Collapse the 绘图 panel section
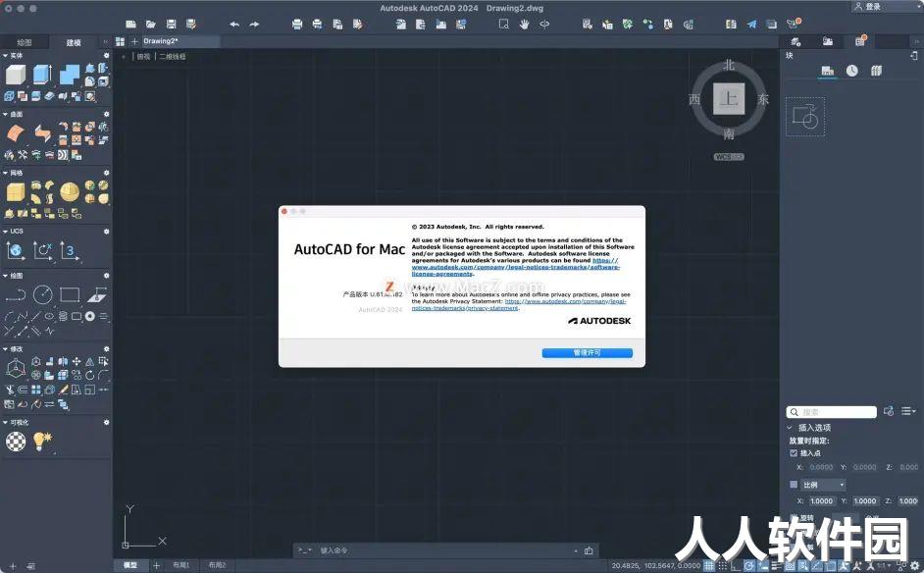The height and width of the screenshot is (573, 924). click(x=5, y=276)
